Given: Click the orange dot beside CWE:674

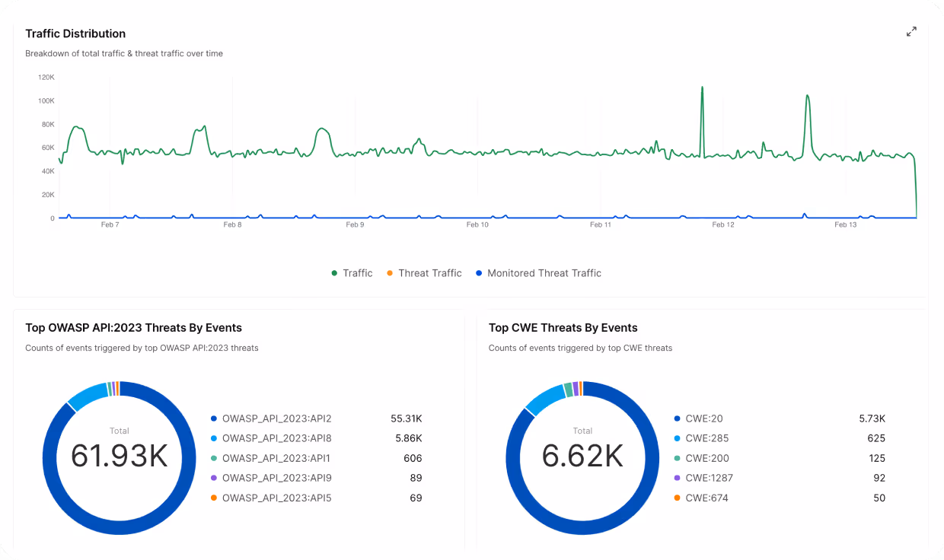Looking at the screenshot, I should tap(678, 498).
